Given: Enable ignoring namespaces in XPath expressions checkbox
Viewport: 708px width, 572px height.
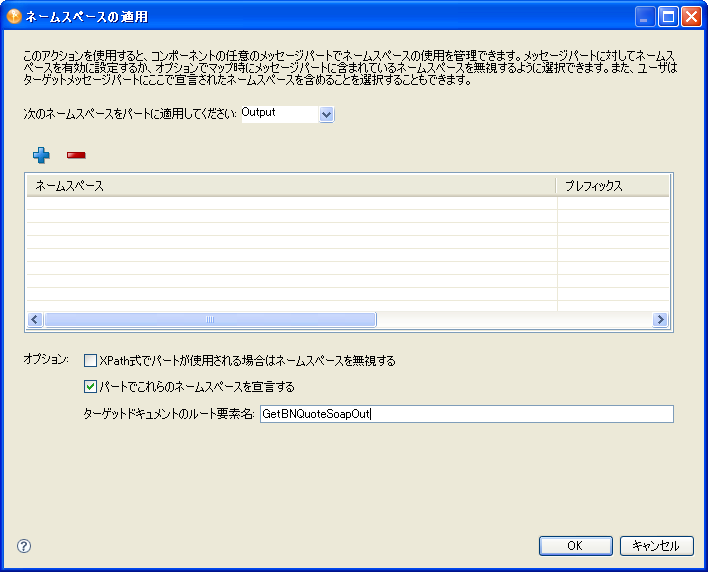Looking at the screenshot, I should coord(90,361).
